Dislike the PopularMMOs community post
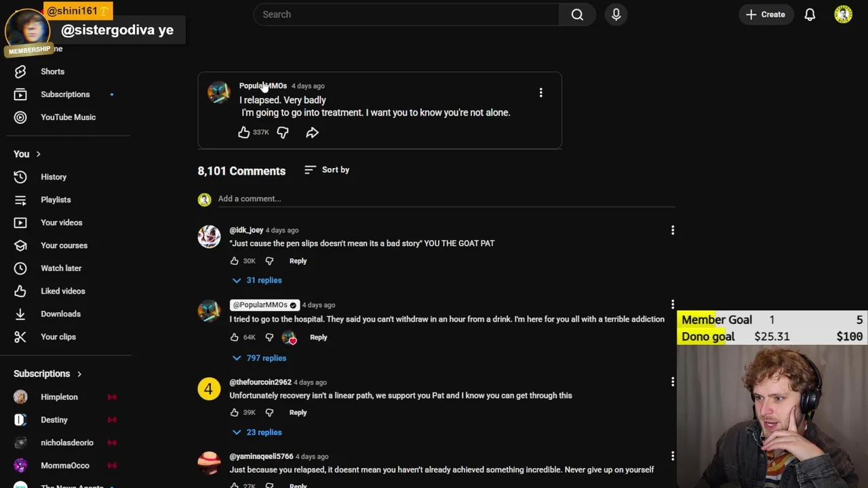The height and width of the screenshot is (488, 868). pos(283,133)
